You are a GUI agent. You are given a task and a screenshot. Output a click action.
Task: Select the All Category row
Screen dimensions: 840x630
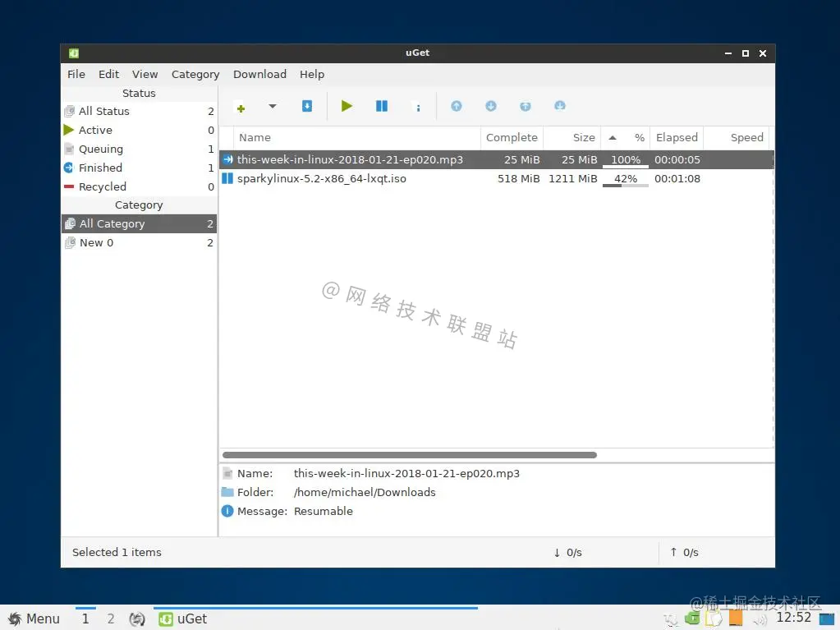click(x=140, y=223)
